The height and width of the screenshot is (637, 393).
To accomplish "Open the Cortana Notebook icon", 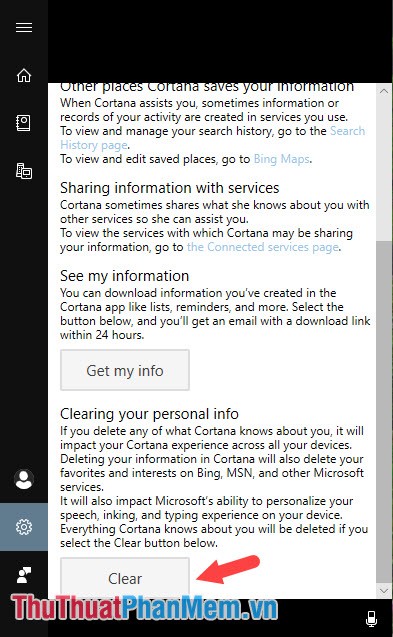I will point(24,123).
